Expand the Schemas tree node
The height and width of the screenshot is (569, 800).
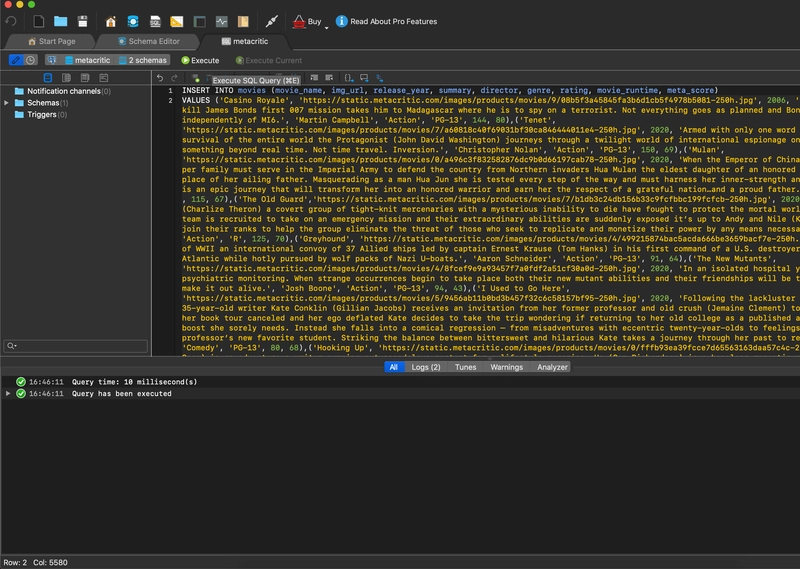6,103
